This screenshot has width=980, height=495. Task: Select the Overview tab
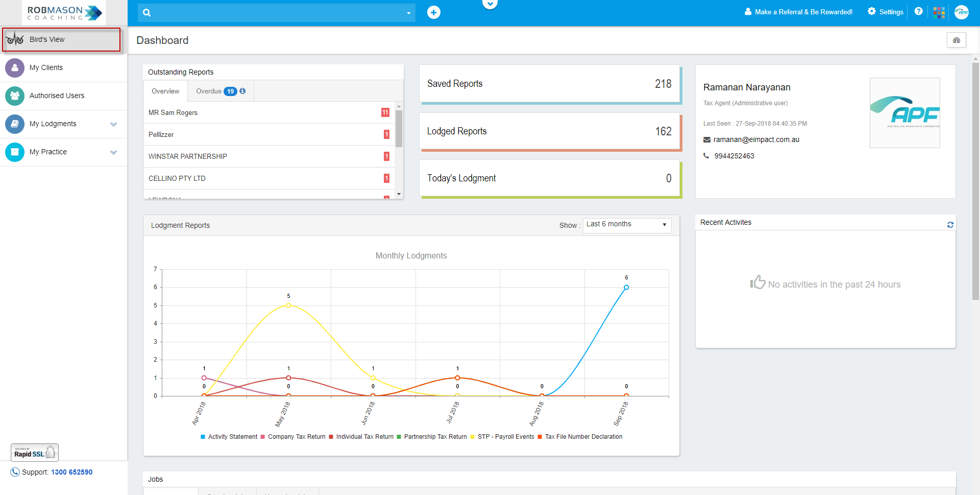(x=165, y=91)
